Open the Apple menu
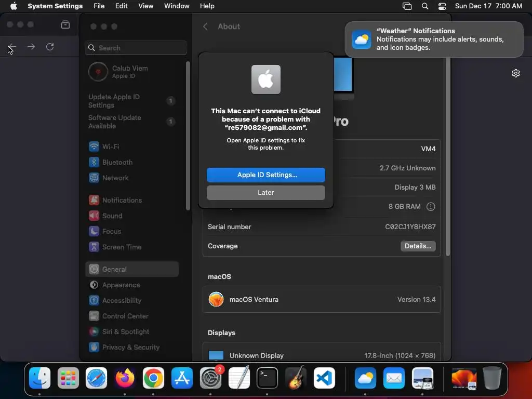Viewport: 532px width, 399px height. click(14, 6)
